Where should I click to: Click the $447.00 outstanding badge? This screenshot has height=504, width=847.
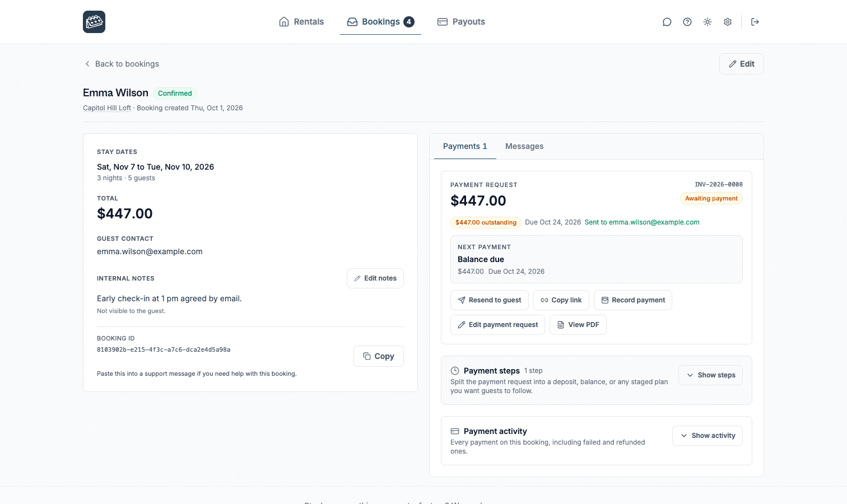pyautogui.click(x=486, y=222)
